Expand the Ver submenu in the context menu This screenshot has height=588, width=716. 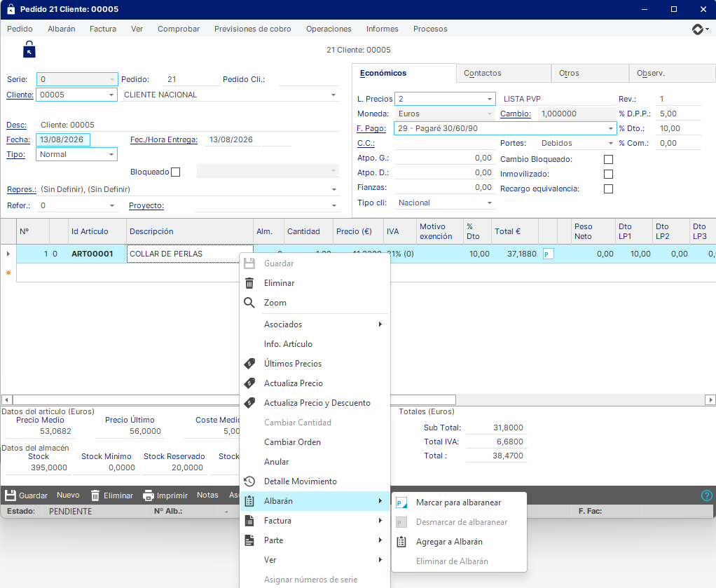pyautogui.click(x=315, y=560)
